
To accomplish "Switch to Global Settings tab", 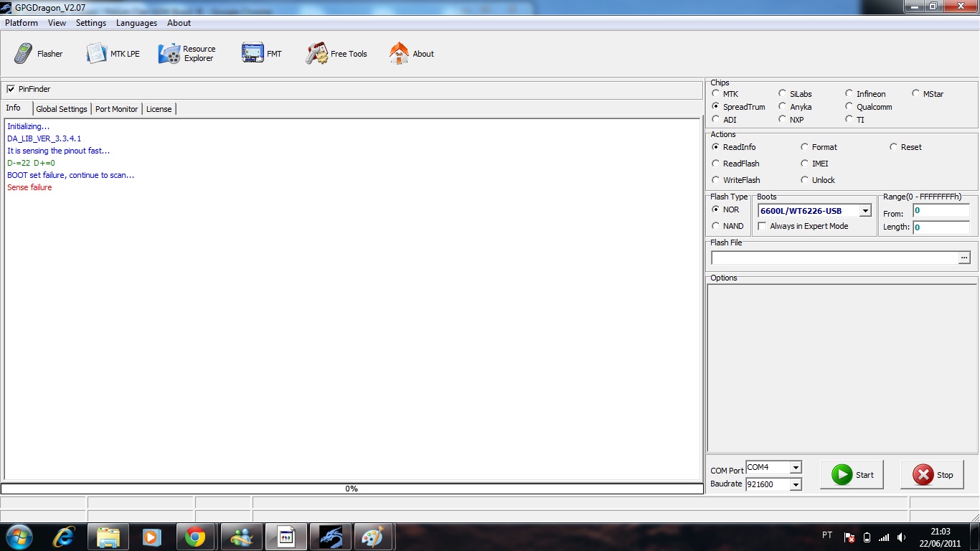I will 62,109.
